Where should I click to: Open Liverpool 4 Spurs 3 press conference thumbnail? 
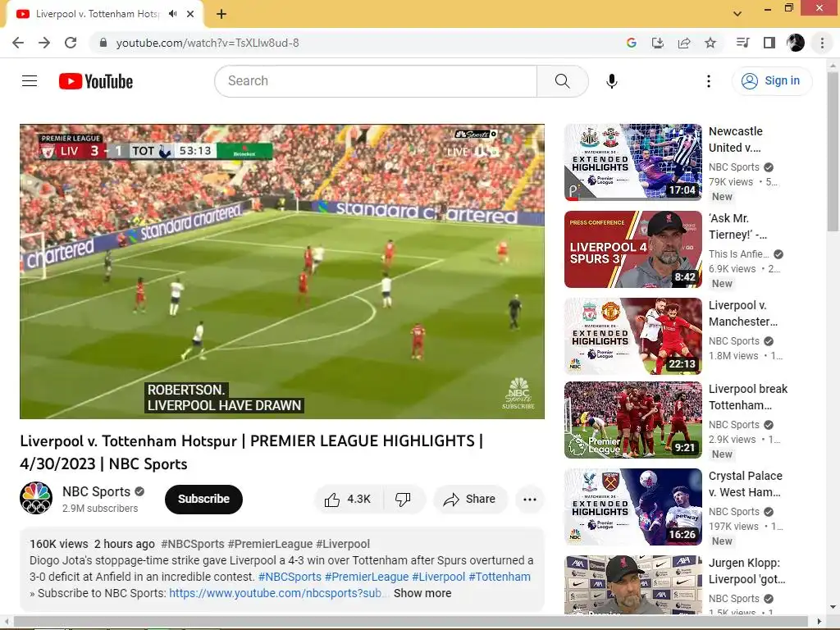tap(632, 249)
